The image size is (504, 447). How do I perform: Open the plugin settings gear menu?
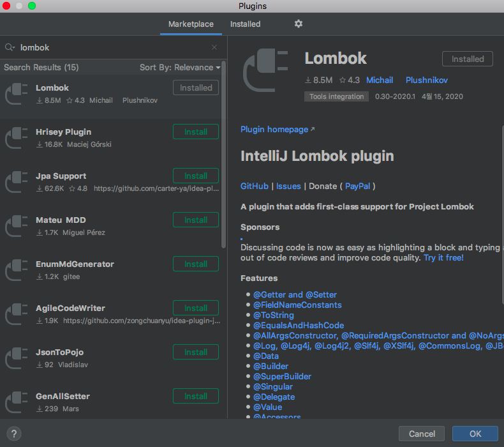(x=299, y=24)
